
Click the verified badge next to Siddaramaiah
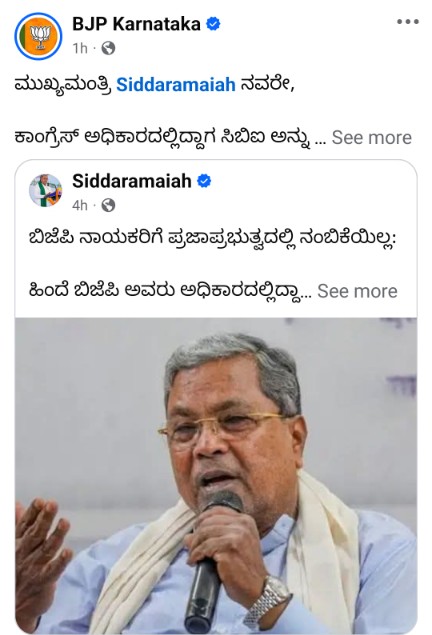(x=204, y=181)
